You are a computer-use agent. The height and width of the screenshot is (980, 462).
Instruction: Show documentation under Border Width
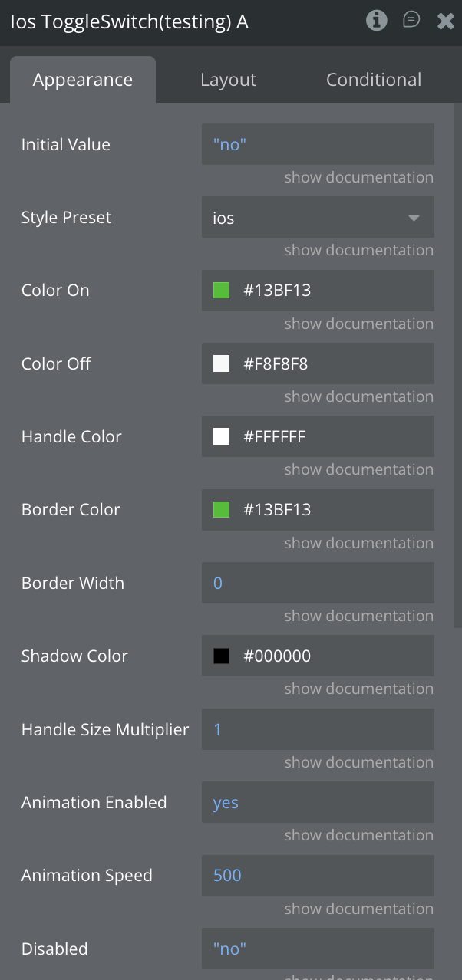358,617
